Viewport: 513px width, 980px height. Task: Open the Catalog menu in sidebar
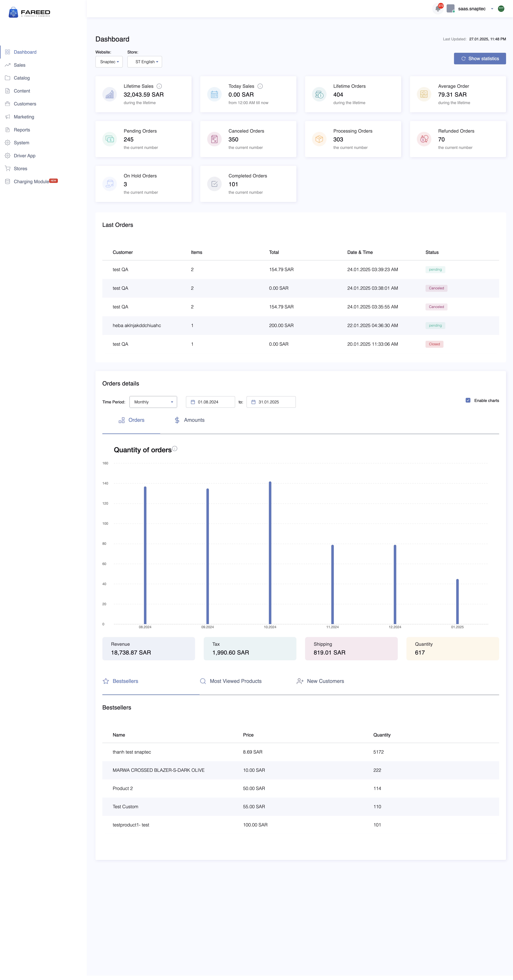click(22, 78)
